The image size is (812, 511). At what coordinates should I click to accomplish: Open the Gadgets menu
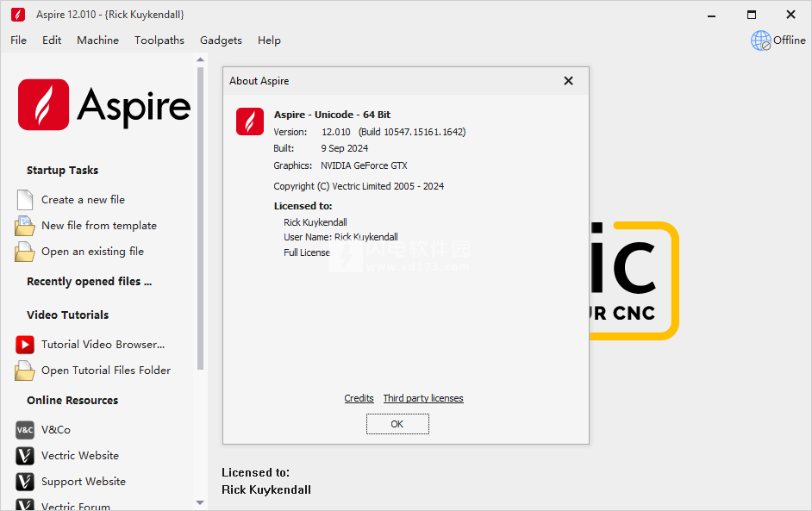[222, 41]
